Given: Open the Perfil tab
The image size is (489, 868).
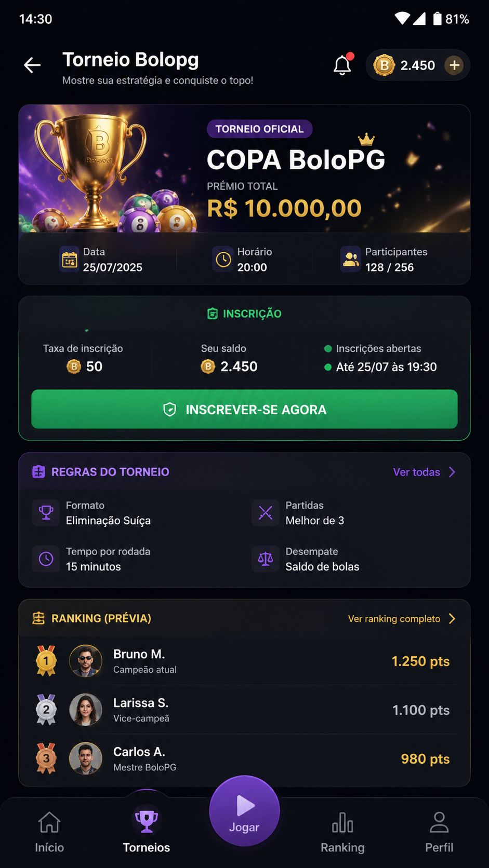Looking at the screenshot, I should [439, 831].
